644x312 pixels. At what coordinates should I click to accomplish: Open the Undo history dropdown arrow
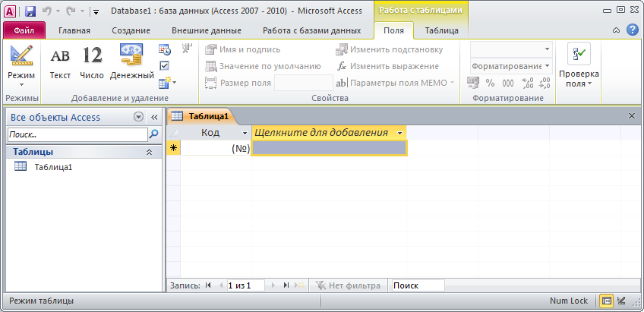(x=58, y=11)
